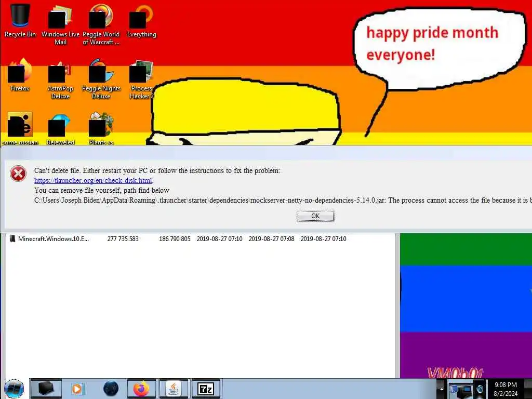This screenshot has height=399, width=532.
Task: Launch Windows Media Player from taskbar
Action: (x=77, y=389)
